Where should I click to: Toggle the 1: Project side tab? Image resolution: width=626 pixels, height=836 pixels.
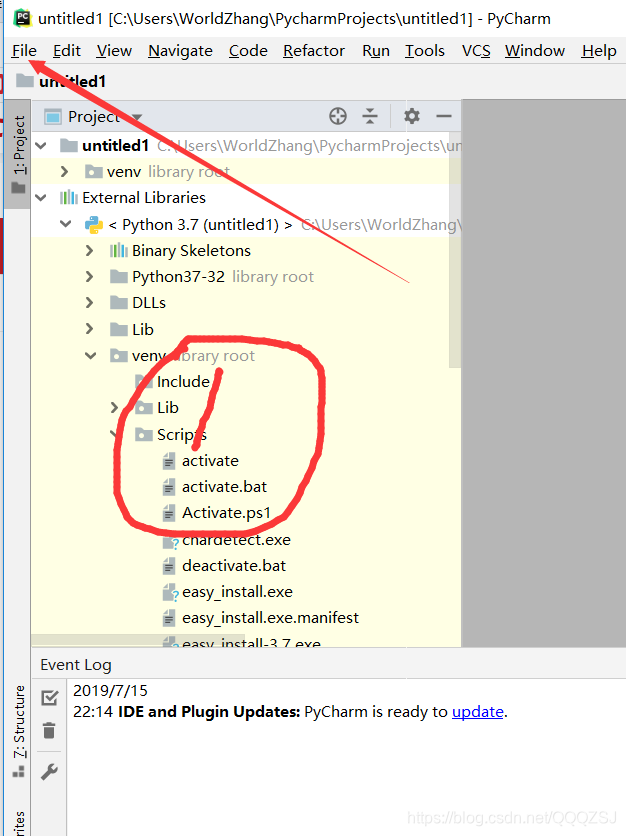click(18, 154)
